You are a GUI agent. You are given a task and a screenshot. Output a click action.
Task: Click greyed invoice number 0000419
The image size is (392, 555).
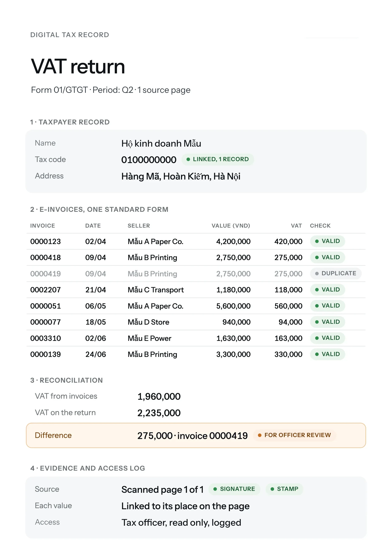point(45,274)
